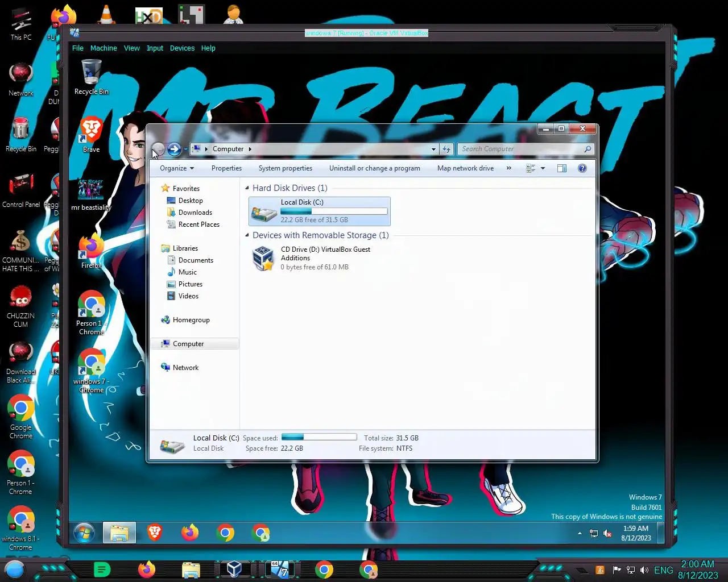The height and width of the screenshot is (582, 728).
Task: Expand the Computer breadcrumb arrow
Action: pos(250,149)
